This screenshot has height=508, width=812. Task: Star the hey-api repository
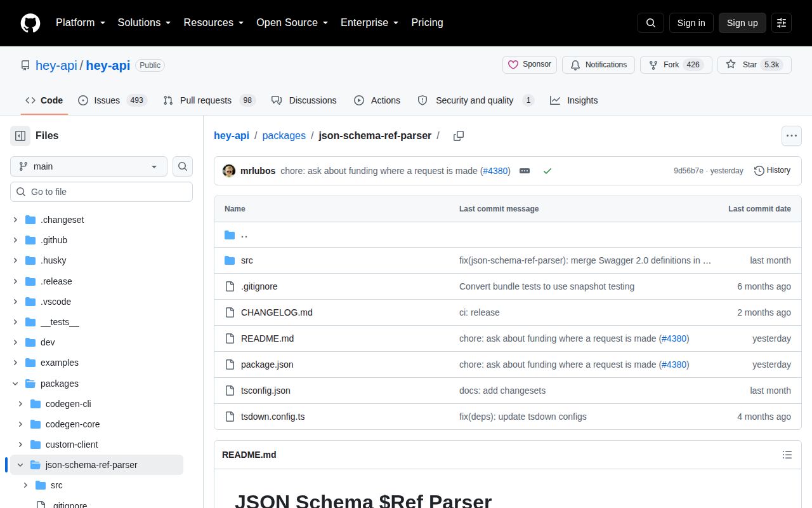(754, 65)
